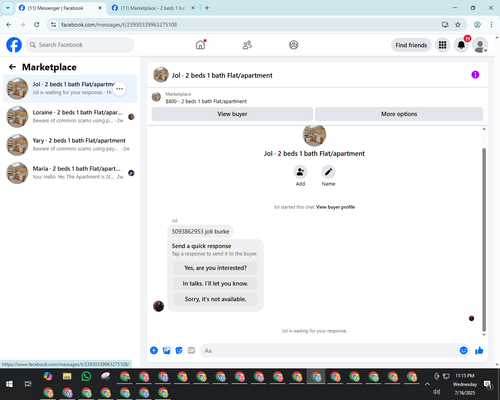
Task: Click the More options button
Action: 399,114
